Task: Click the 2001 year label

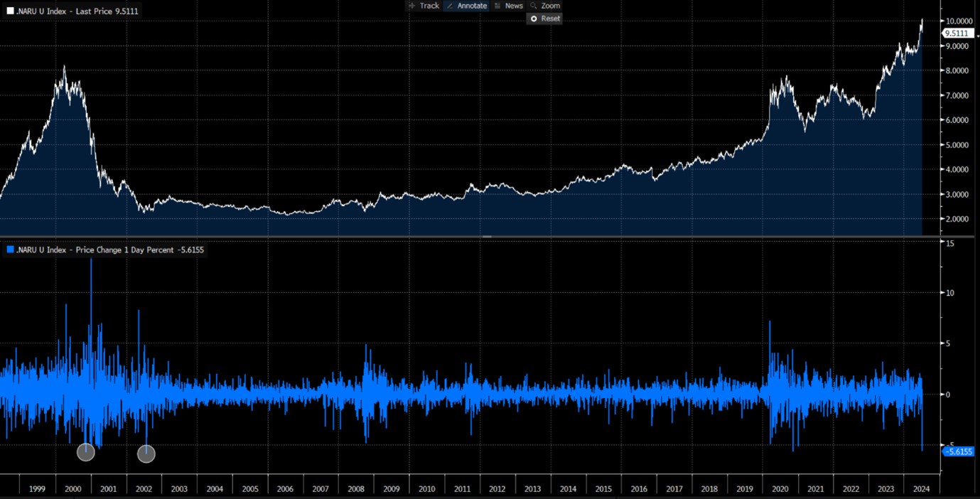Action: 109,489
